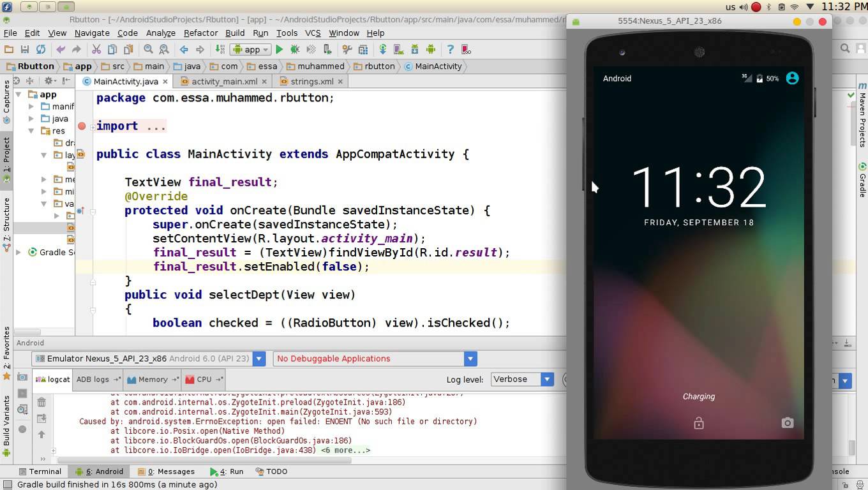Viewport: 868px width, 490px height.
Task: Click the MainActivity breadcrumb
Action: click(436, 66)
